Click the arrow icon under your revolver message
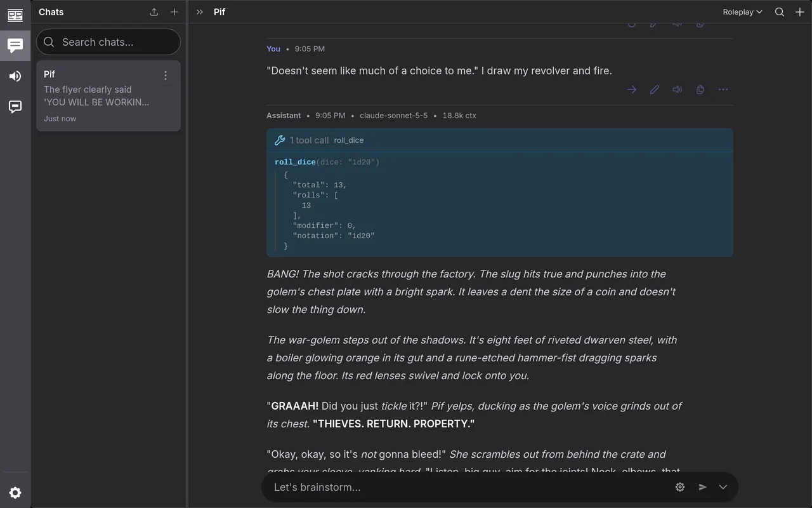This screenshot has height=508, width=812. (632, 90)
